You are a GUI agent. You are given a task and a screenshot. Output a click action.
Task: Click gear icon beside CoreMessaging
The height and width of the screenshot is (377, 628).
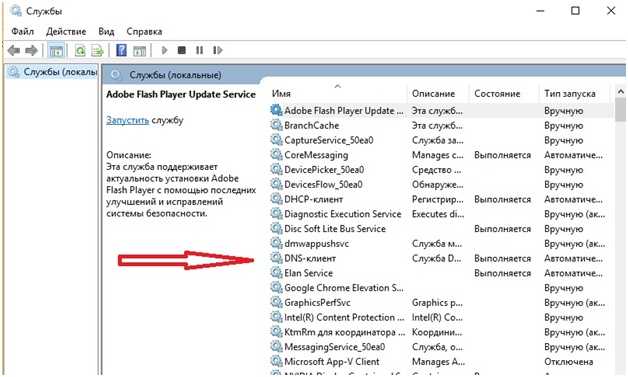276,155
